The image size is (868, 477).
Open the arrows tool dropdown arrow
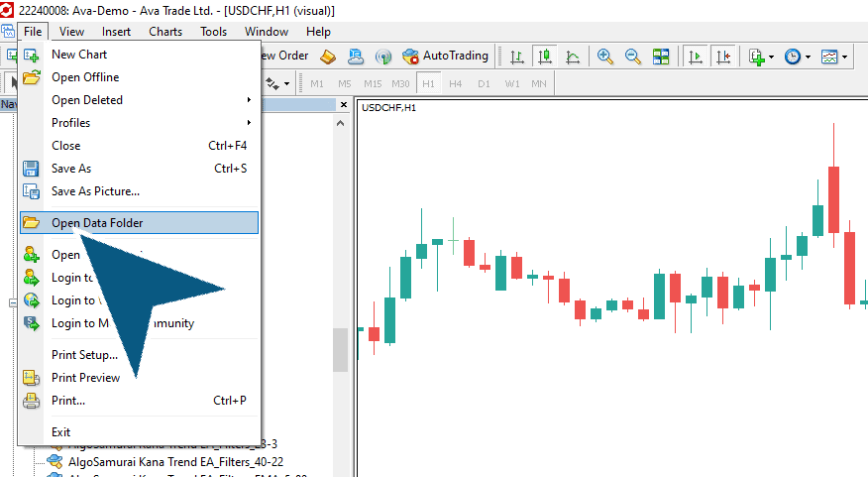click(286, 83)
